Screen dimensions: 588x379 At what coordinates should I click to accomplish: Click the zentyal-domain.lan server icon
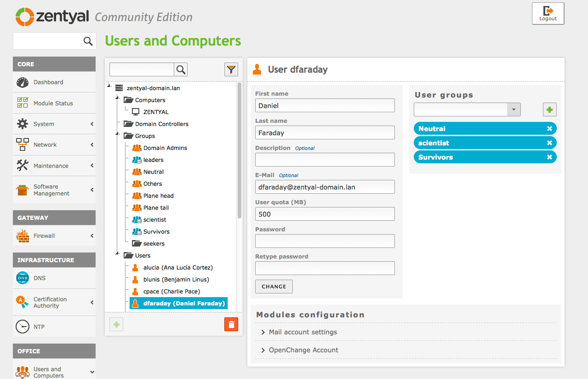click(119, 88)
